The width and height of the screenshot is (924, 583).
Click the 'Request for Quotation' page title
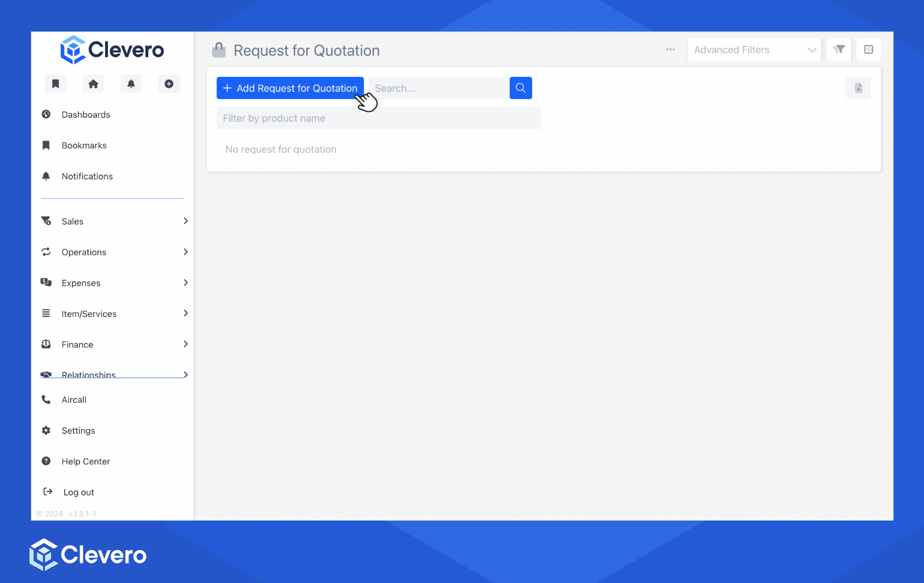(307, 51)
